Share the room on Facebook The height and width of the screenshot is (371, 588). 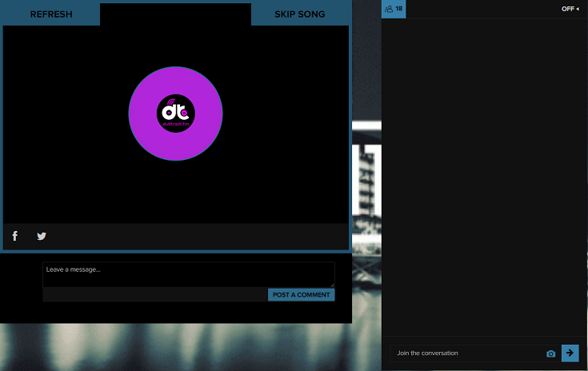[15, 236]
